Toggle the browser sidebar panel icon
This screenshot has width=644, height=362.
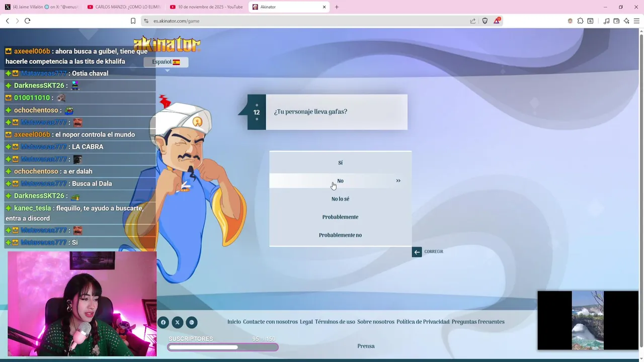(591, 21)
